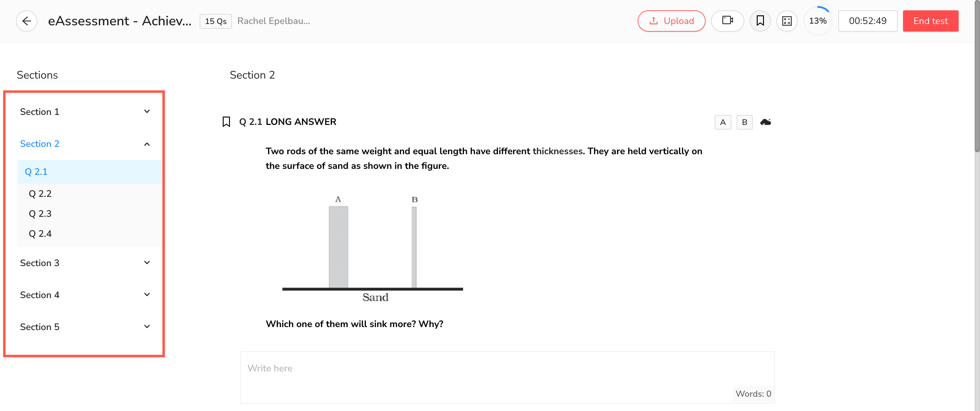Expand Section 5 chevron
980x411 pixels.
tap(147, 327)
